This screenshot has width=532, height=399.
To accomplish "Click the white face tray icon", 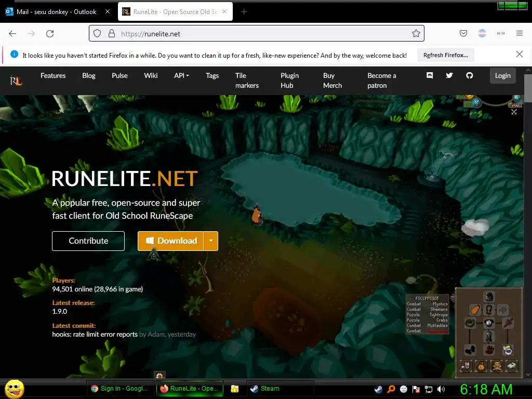I will click(403, 389).
